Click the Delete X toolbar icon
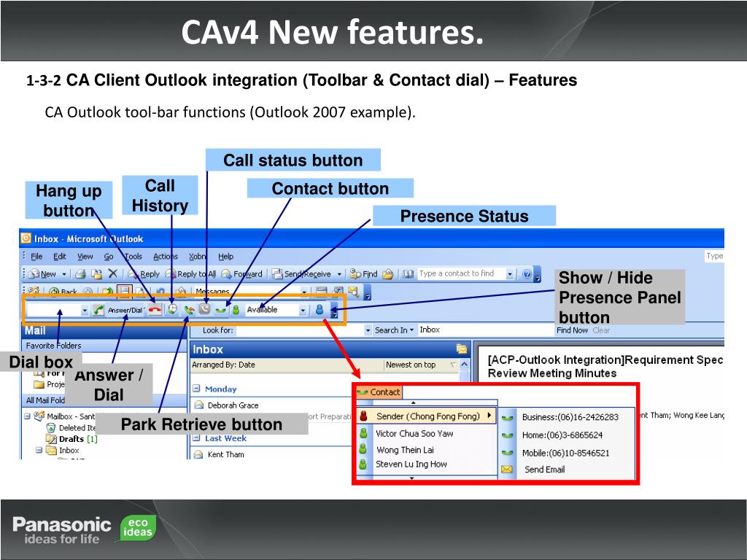Image resolution: width=747 pixels, height=560 pixels. click(112, 273)
